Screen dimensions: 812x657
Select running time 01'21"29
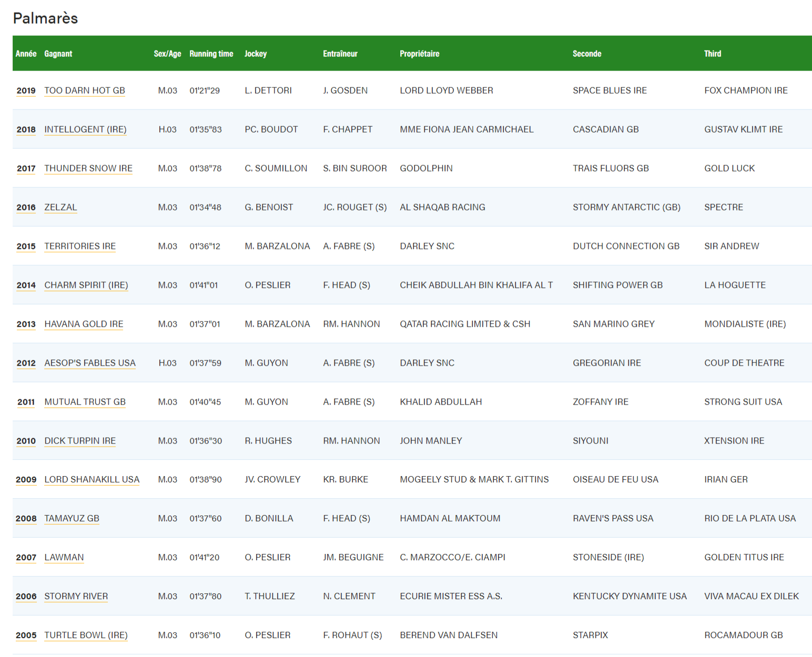[x=205, y=90]
